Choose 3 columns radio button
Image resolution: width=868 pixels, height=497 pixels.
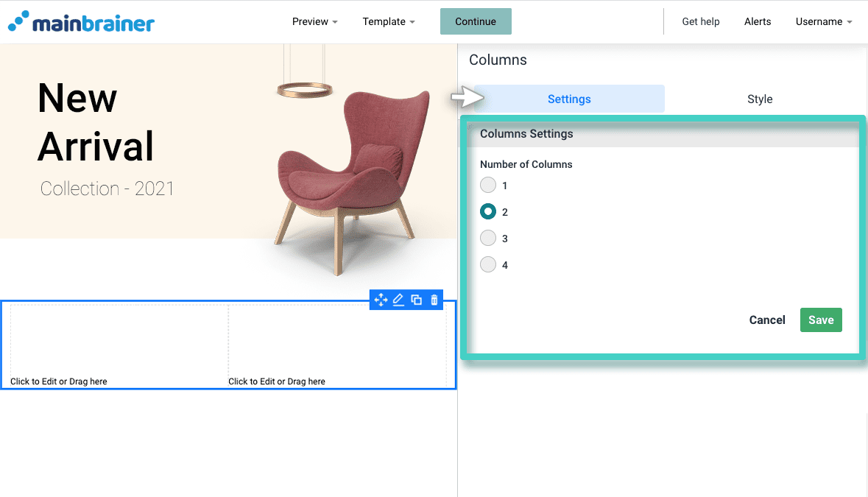click(x=487, y=238)
